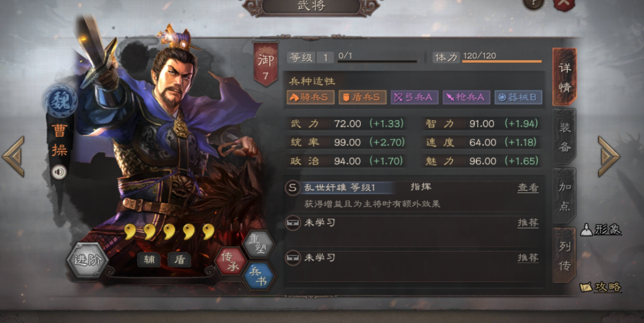
Task: Go to next general with right arrow
Action: [608, 156]
